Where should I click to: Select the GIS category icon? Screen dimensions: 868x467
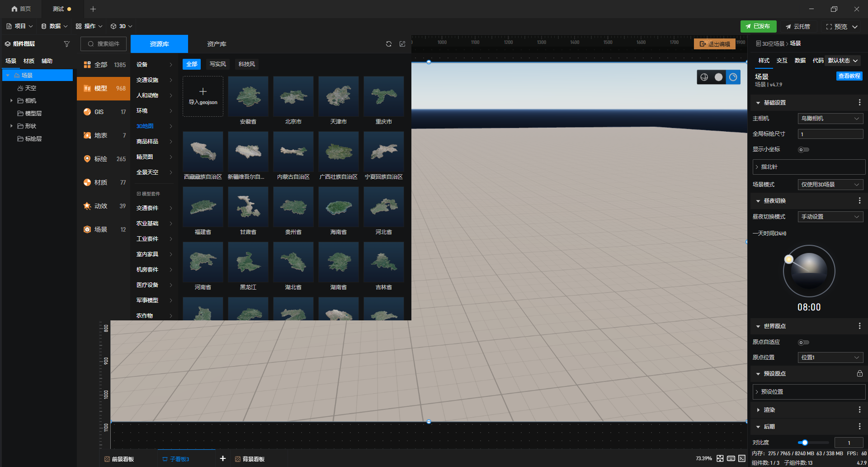87,112
